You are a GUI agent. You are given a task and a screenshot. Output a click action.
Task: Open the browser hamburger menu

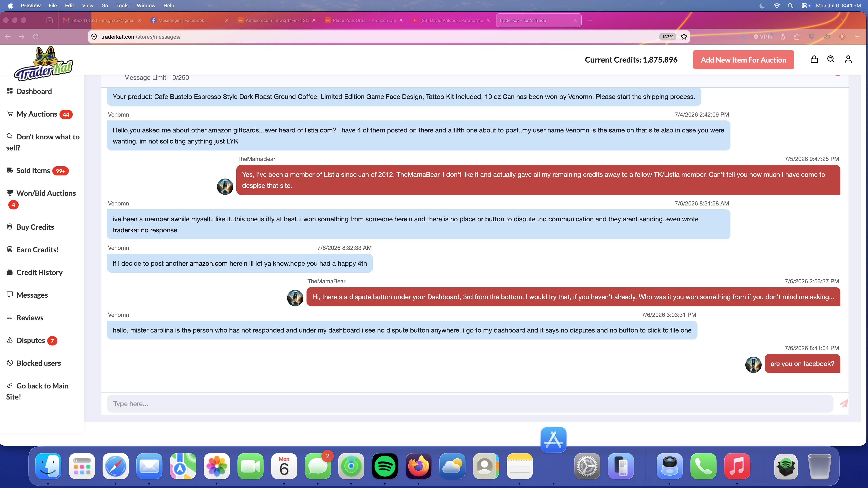(x=857, y=37)
